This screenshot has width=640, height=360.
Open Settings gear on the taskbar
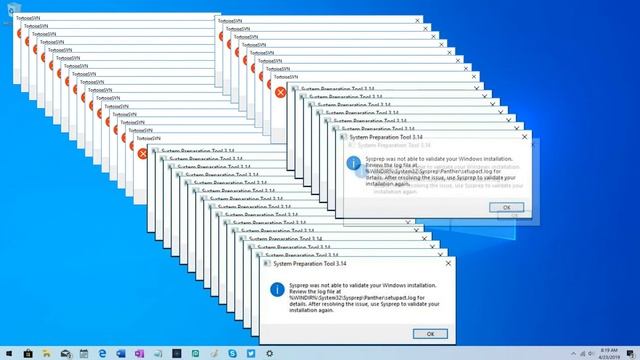pyautogui.click(x=269, y=353)
